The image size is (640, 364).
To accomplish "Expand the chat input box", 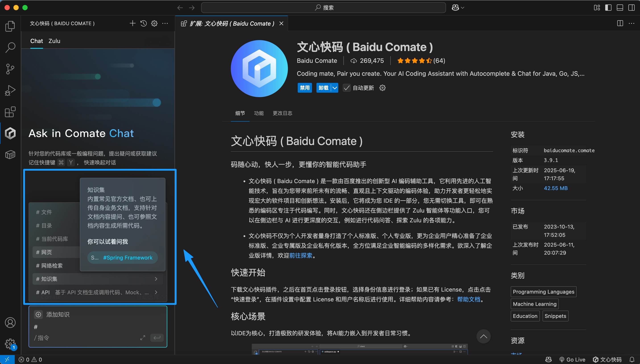I will pyautogui.click(x=143, y=338).
